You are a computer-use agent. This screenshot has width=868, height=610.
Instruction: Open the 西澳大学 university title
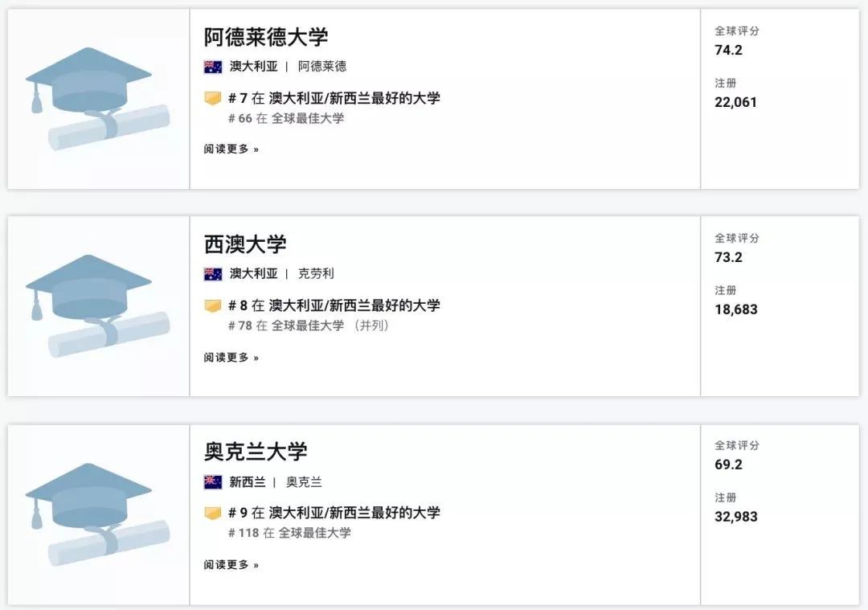click(x=245, y=244)
